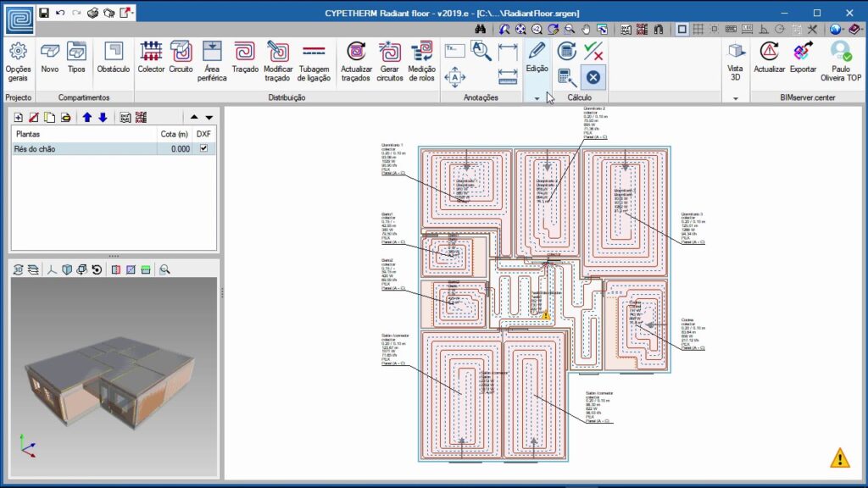Select the Rés do chão floor row
The height and width of the screenshot is (488, 868).
(85, 148)
